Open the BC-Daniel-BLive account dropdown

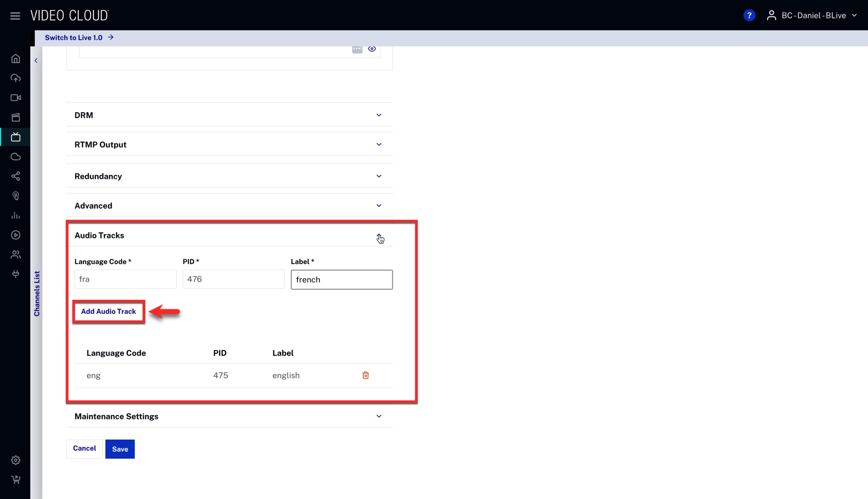pos(812,16)
